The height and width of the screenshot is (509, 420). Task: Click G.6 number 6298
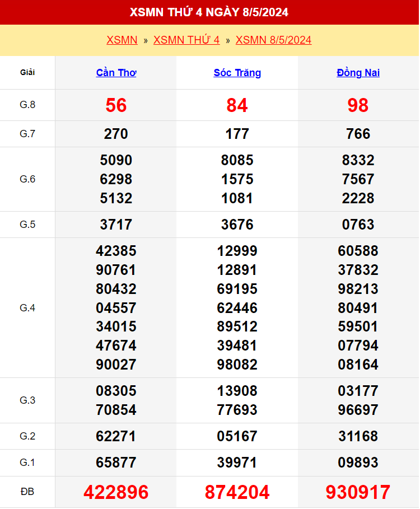point(116,179)
